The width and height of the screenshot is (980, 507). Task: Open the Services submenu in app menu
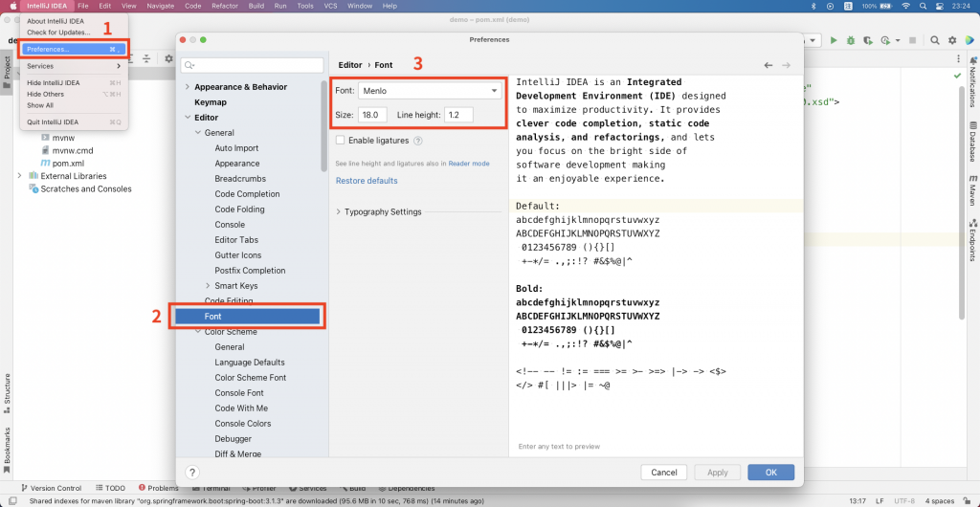(x=74, y=66)
